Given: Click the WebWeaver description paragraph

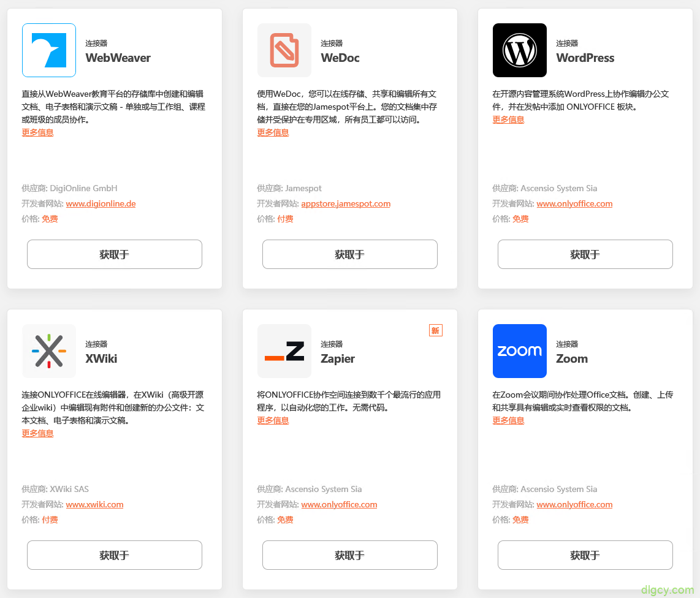Looking at the screenshot, I should click(x=113, y=107).
